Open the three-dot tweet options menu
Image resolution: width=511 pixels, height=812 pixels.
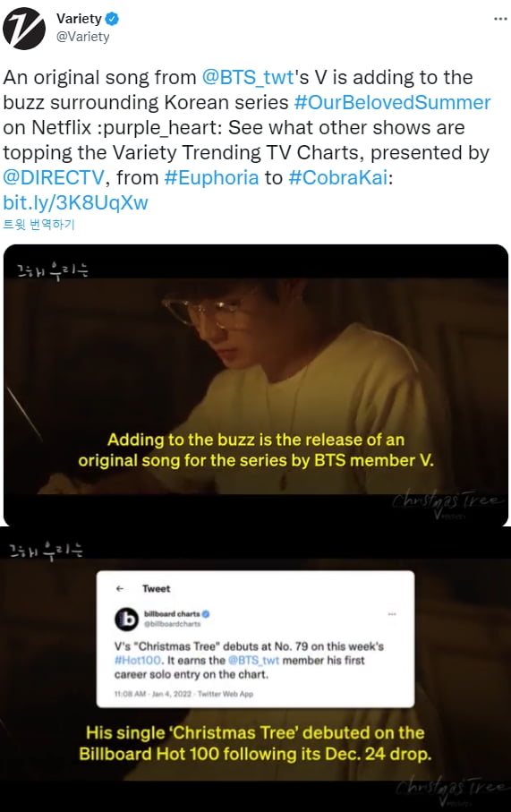click(500, 19)
